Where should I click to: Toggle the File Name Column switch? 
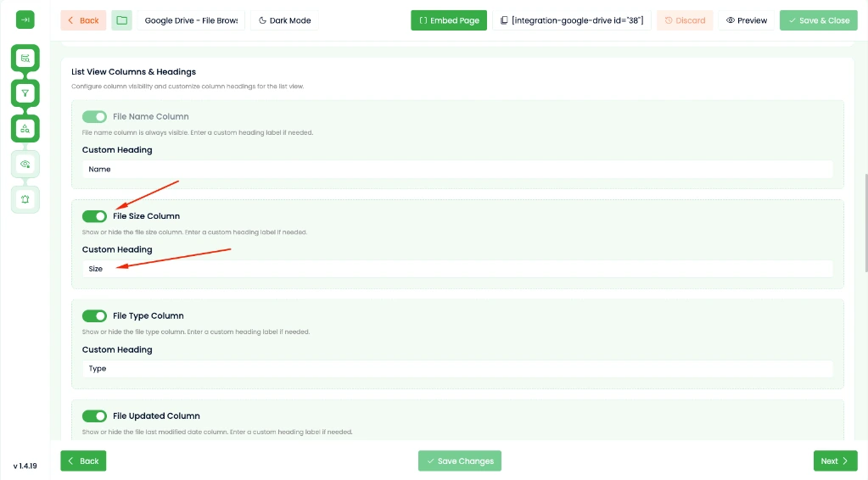(94, 117)
